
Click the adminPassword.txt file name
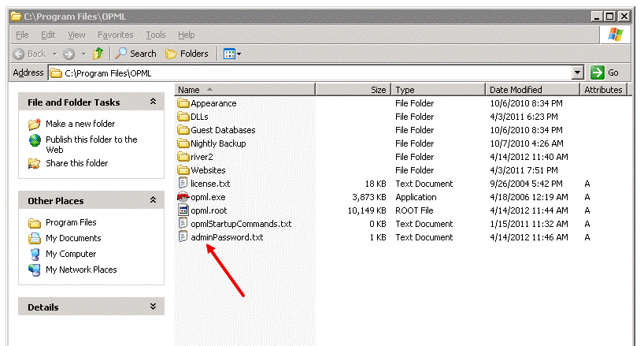point(227,237)
